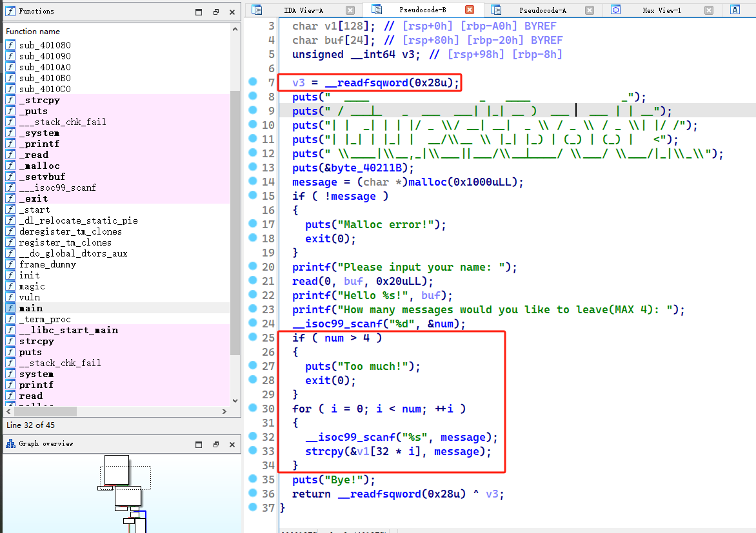Switch to the Pseudocode-A tab
Viewport: 756px width, 533px height.
pos(542,10)
